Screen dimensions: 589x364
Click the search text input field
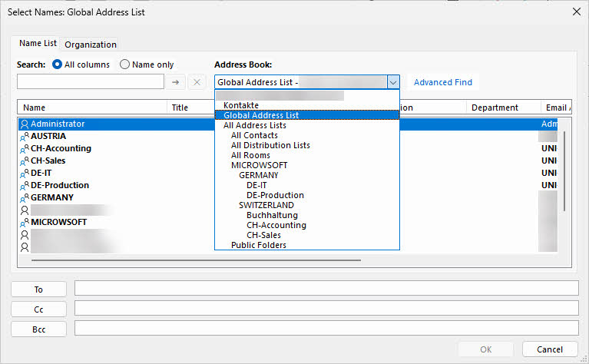coord(90,82)
